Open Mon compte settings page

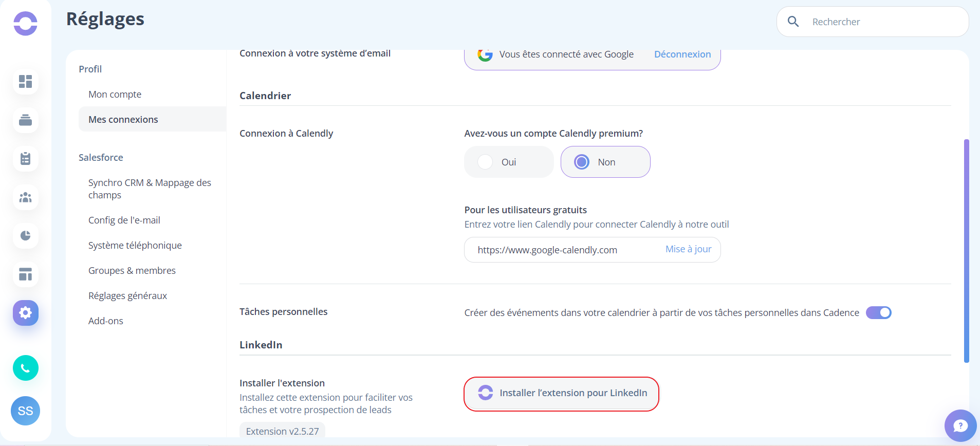pos(115,95)
